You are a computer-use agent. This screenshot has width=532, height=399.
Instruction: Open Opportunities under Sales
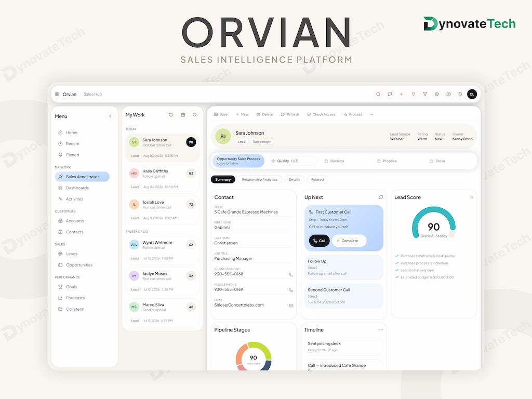click(x=82, y=265)
